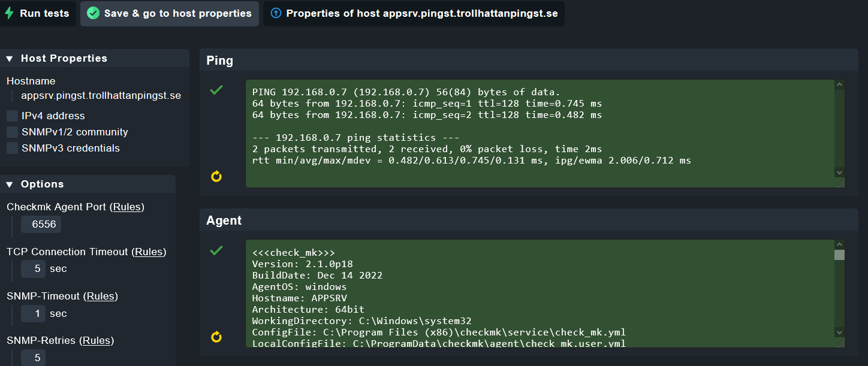Click the Agent panel heading
Image resolution: width=868 pixels, height=366 pixels.
(x=224, y=220)
